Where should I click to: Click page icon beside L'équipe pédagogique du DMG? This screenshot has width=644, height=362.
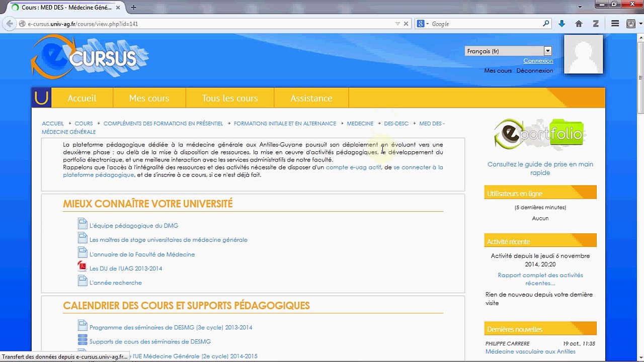[83, 224]
